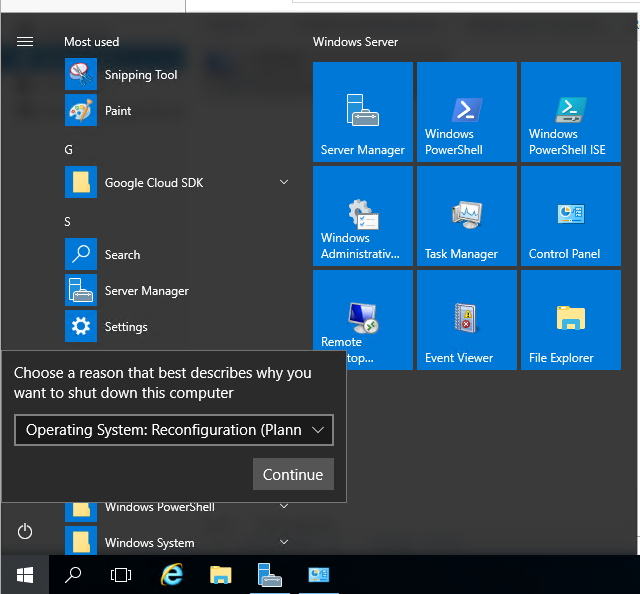This screenshot has width=640, height=594.
Task: Open Snipping Tool from Most used
Action: pos(140,75)
